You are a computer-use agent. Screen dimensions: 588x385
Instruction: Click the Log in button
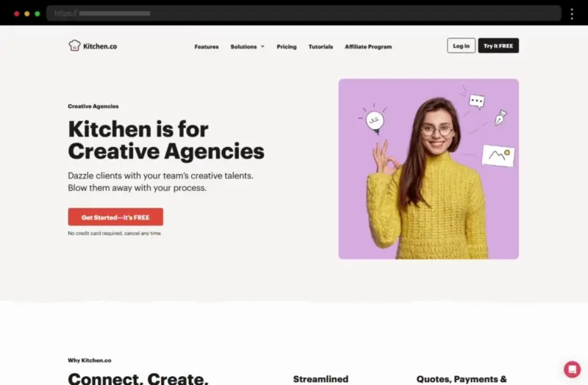[x=461, y=46]
